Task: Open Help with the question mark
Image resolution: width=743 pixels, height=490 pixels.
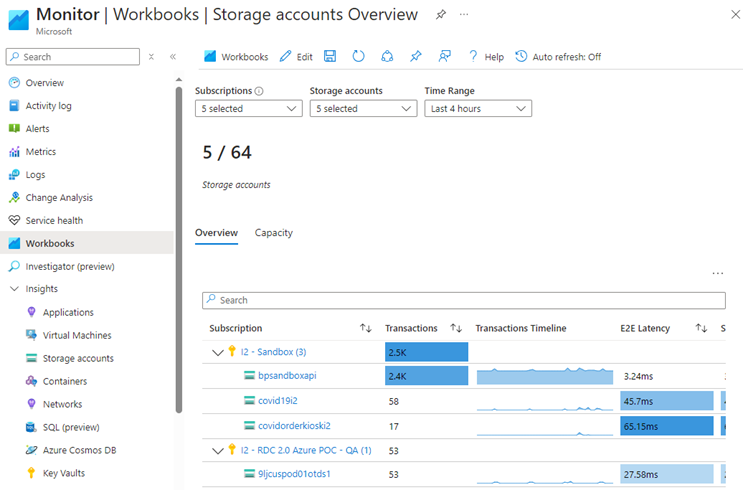Action: coord(486,57)
